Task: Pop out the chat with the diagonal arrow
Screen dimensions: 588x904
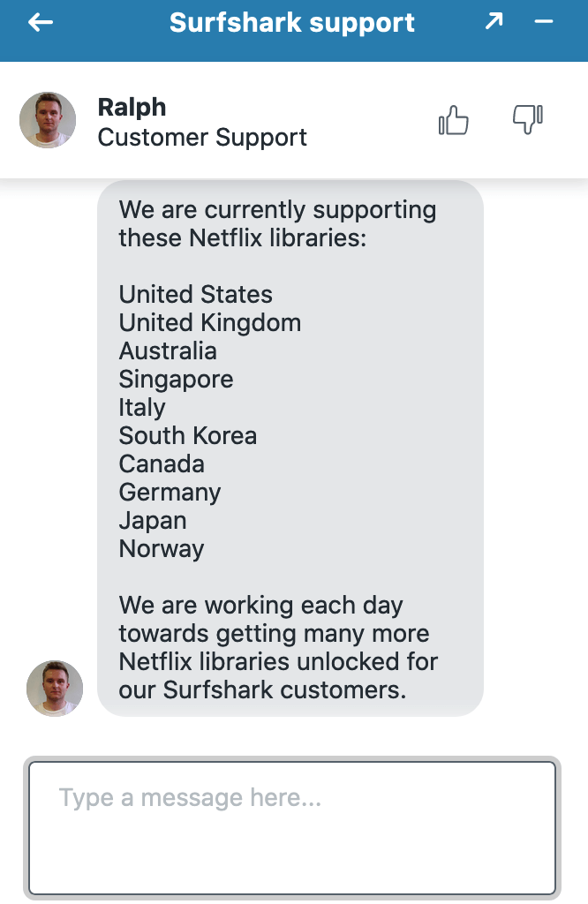Action: 494,22
